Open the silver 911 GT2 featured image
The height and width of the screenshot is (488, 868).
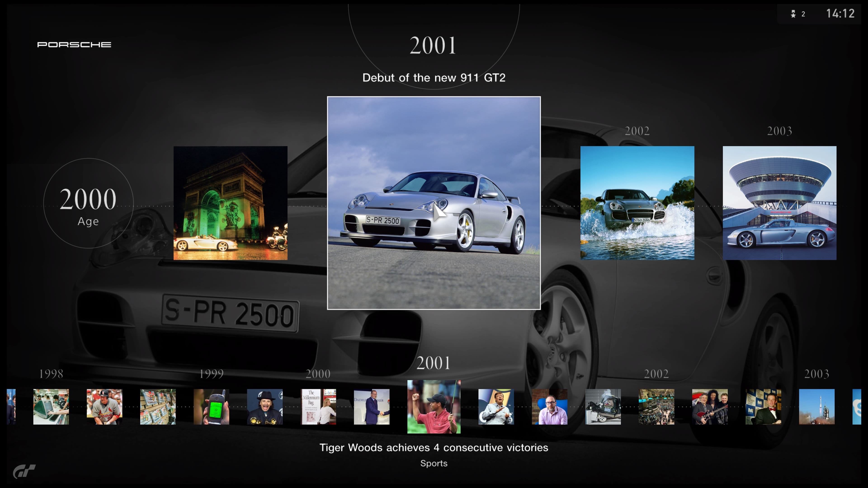[x=434, y=203]
